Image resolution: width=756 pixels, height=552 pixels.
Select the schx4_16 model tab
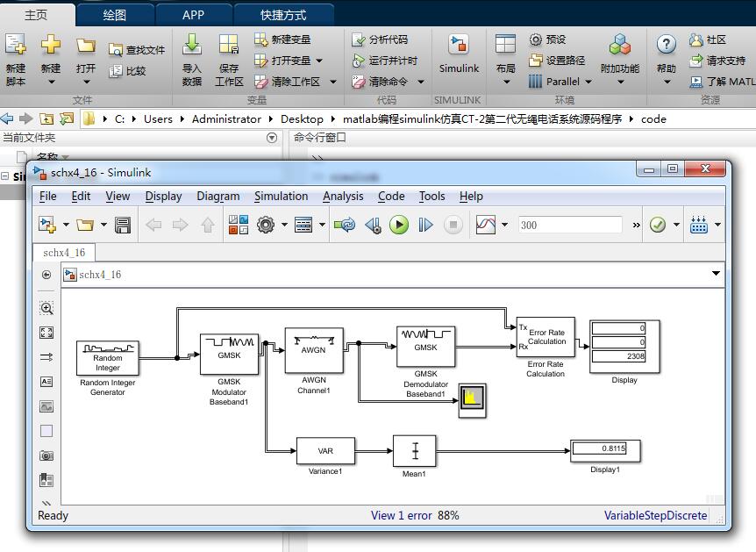point(64,253)
